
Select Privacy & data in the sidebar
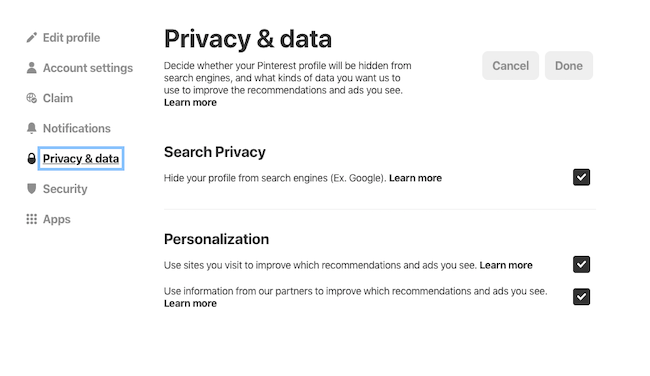pyautogui.click(x=81, y=158)
